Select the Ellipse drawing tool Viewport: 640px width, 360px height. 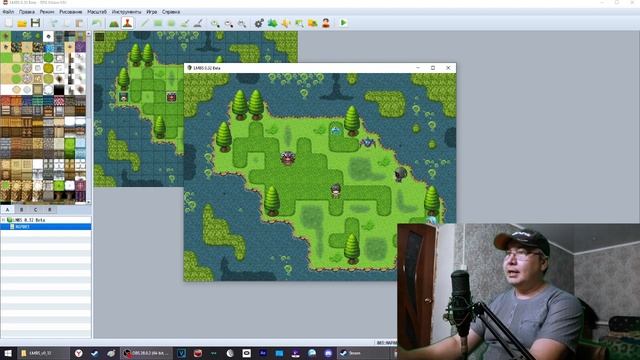point(171,23)
